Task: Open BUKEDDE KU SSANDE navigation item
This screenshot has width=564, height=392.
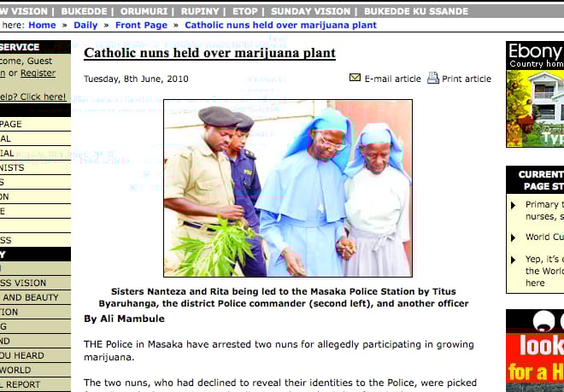Action: point(416,11)
